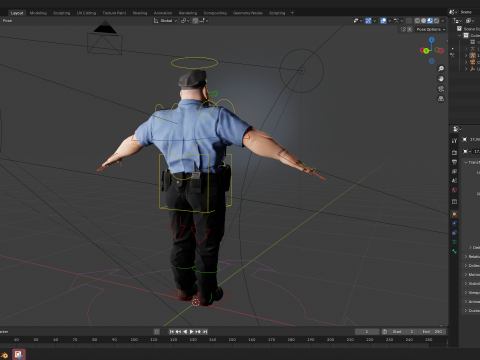Click the Z axis on navigation gizmo
This screenshot has width=480, height=360.
pos(432,40)
